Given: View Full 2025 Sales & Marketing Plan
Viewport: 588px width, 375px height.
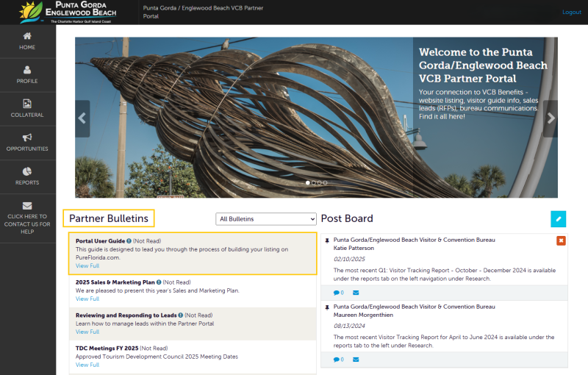Looking at the screenshot, I should coord(87,299).
